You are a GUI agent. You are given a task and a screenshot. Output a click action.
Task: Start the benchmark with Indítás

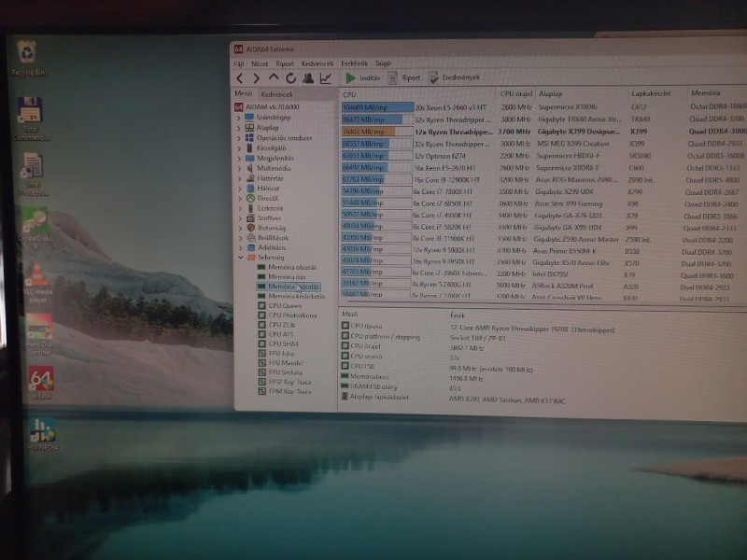point(363,77)
